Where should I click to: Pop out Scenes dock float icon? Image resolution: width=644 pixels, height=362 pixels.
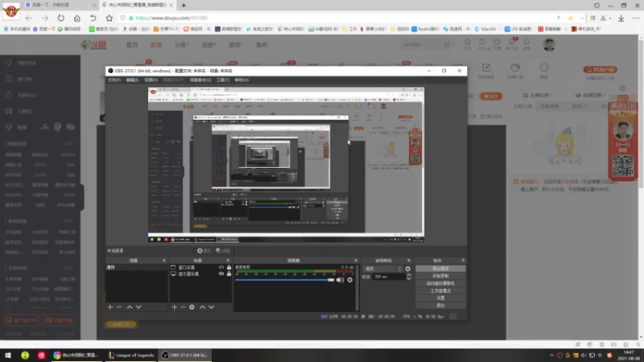pos(164,261)
